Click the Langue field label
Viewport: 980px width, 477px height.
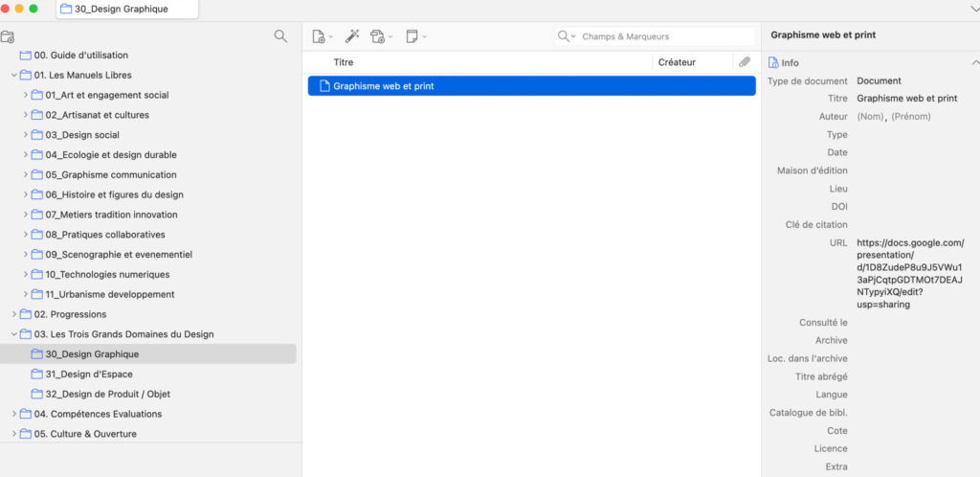pyautogui.click(x=832, y=395)
